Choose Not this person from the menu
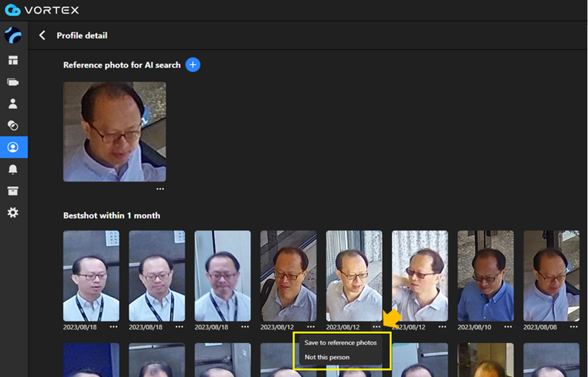Screen dimensions: 588x377 pyautogui.click(x=326, y=358)
